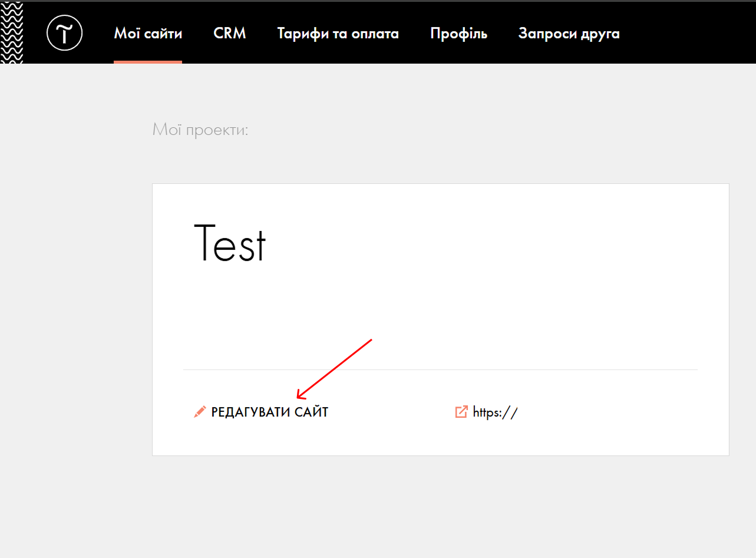This screenshot has height=558, width=756.
Task: Click the external link icon before https://
Action: pyautogui.click(x=461, y=412)
